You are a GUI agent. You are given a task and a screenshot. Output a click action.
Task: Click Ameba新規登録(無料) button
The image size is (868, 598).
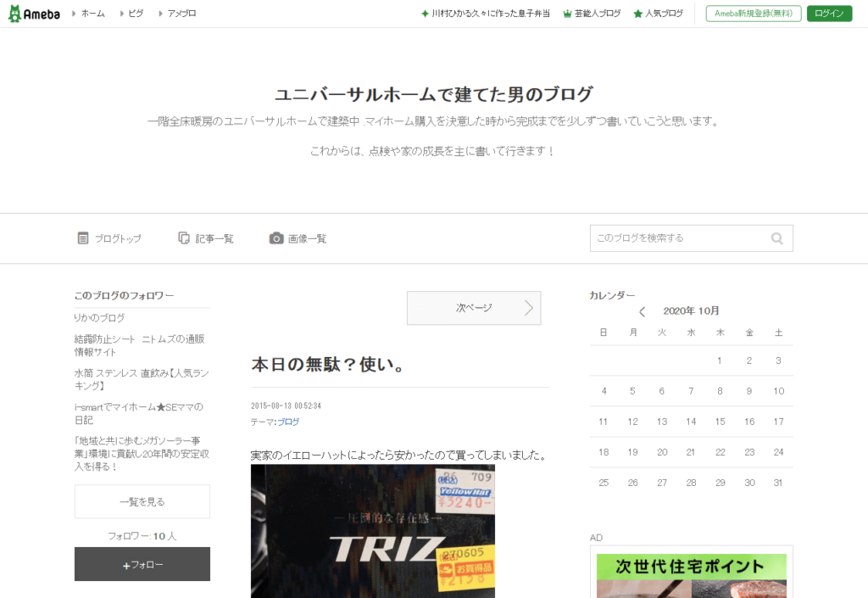754,14
